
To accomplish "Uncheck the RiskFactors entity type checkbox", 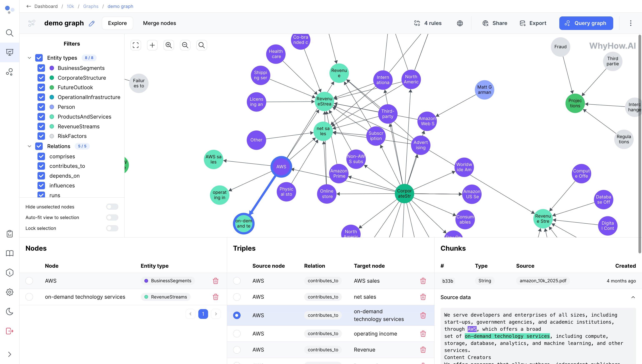I will 41,136.
